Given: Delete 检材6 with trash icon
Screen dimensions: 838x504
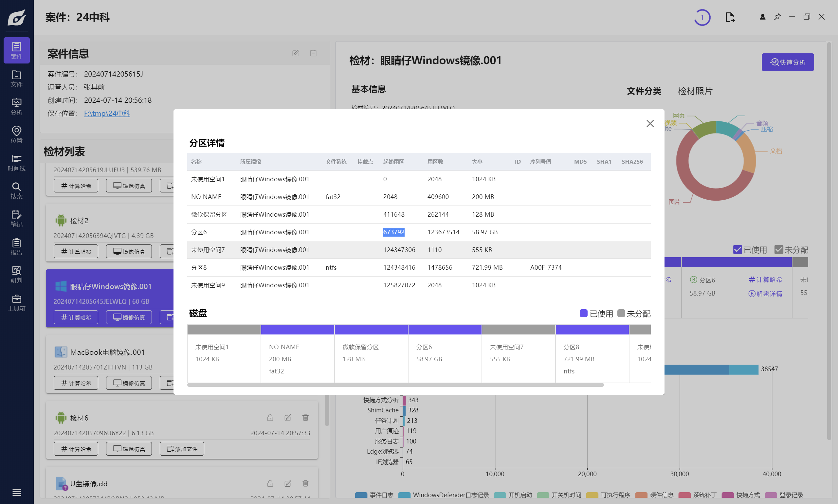Looking at the screenshot, I should 305,418.
